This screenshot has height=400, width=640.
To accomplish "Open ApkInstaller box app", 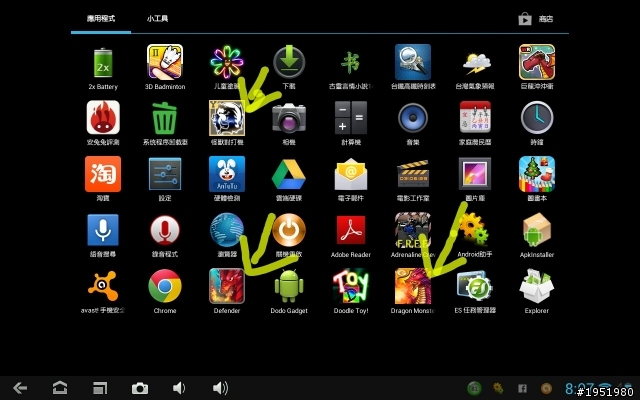I will (537, 230).
